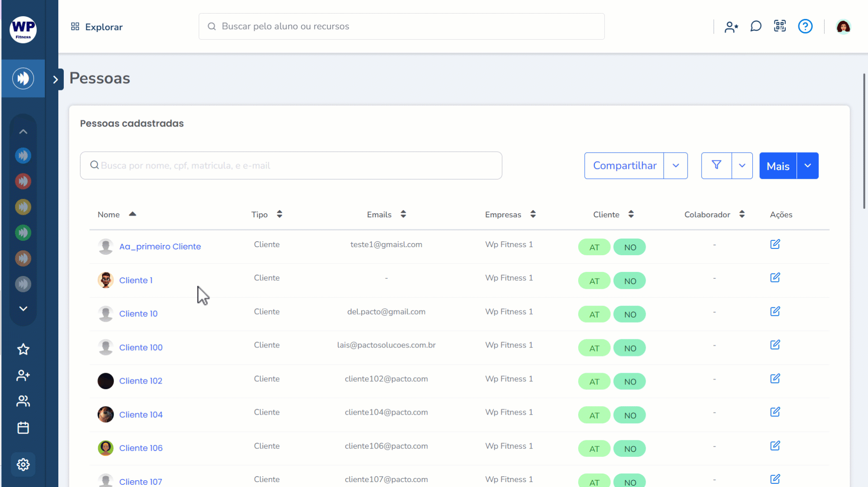Viewport: 868px width, 487px height.
Task: Open favorites star icon in sidebar
Action: (x=23, y=349)
